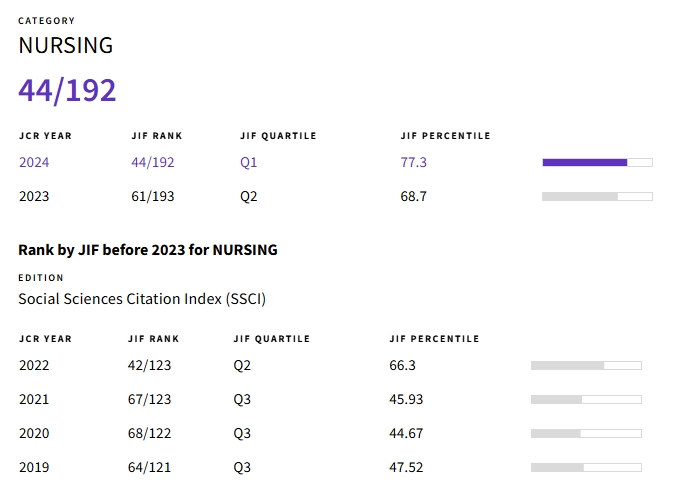697x503 pixels.
Task: Click the 77.3 JIF percentile value
Action: tap(414, 162)
